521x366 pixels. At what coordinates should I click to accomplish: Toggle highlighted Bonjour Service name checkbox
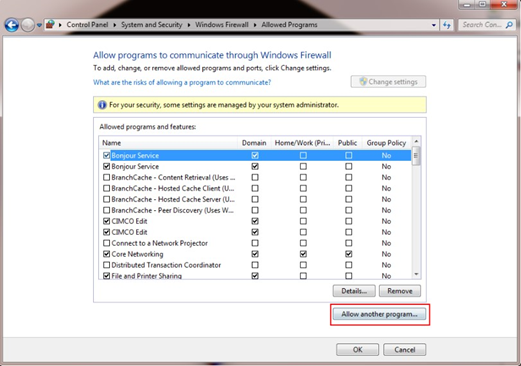(106, 155)
